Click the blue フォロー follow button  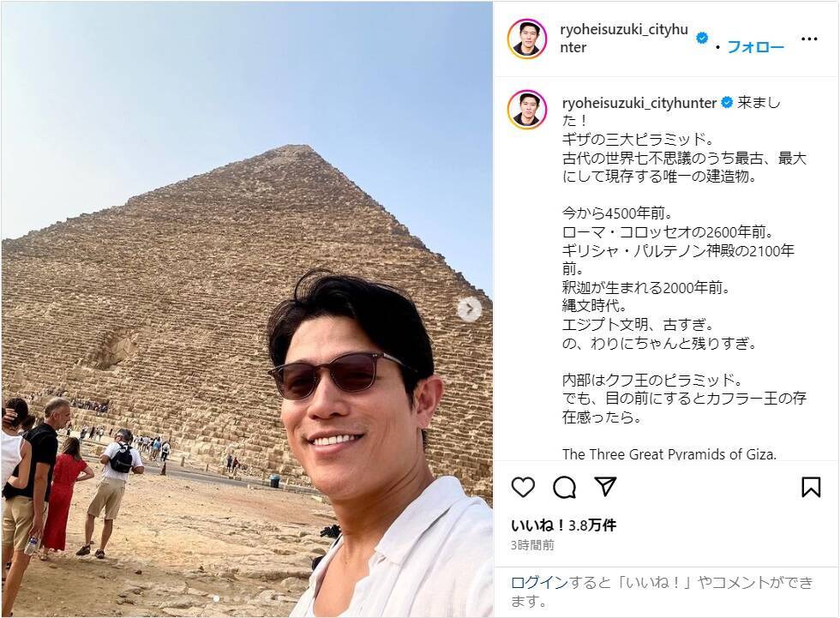tap(755, 47)
